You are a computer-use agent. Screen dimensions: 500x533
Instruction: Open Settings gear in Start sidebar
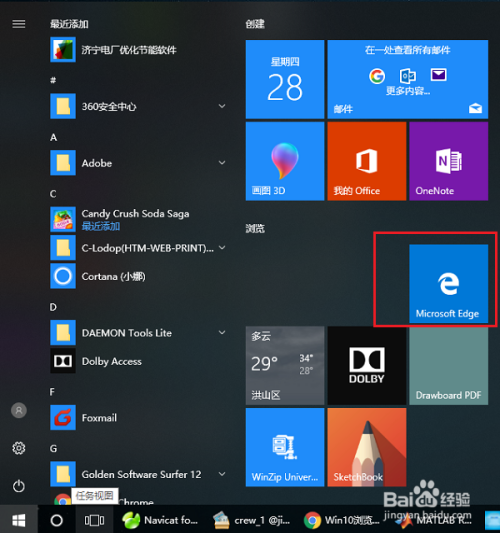coord(19,448)
